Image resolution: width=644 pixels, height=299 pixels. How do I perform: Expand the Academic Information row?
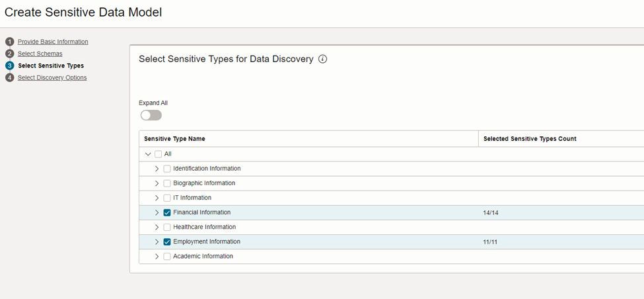pos(157,256)
